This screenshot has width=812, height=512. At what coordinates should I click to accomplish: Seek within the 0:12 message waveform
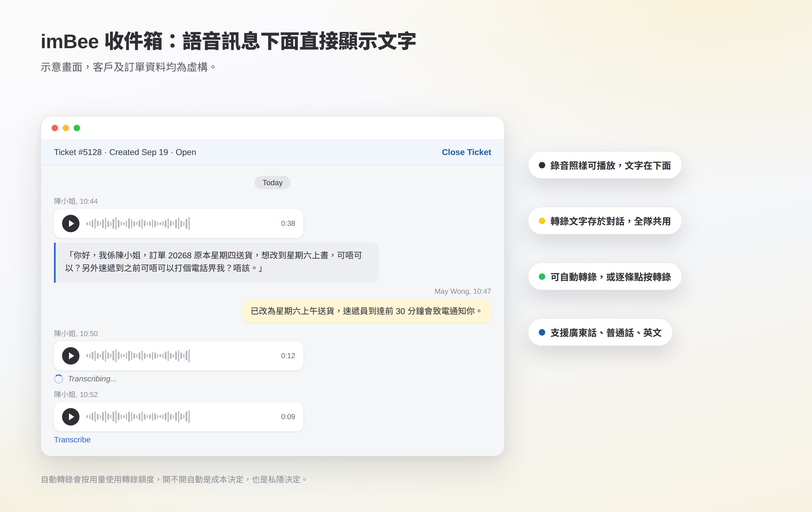(x=138, y=356)
